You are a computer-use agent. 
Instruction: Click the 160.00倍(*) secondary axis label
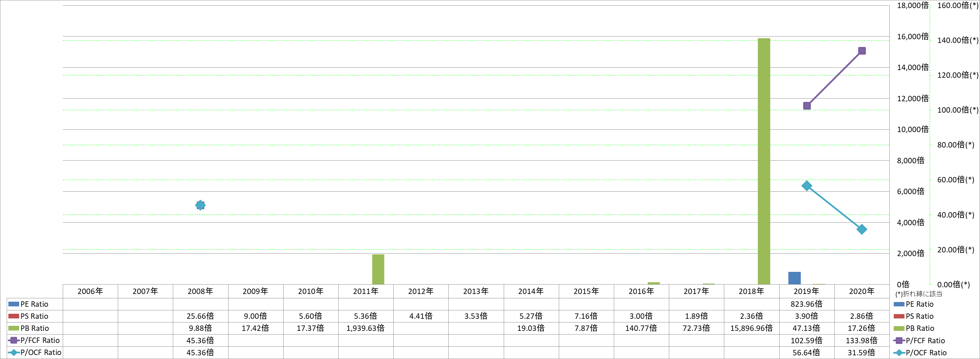[958, 5]
